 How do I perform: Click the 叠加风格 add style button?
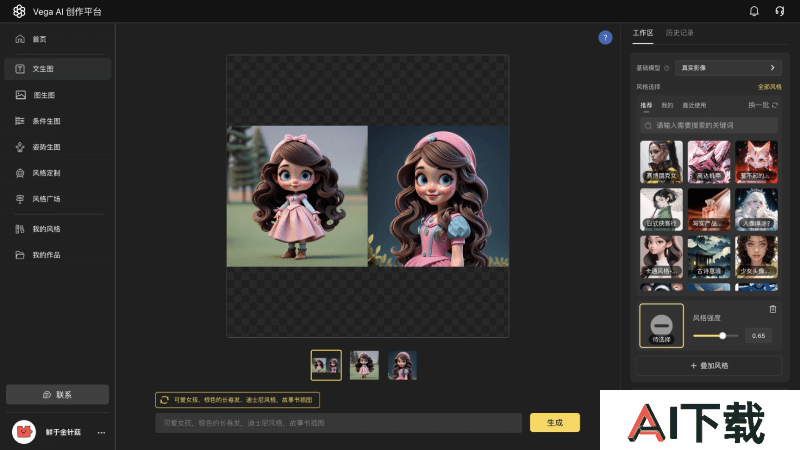click(x=709, y=365)
